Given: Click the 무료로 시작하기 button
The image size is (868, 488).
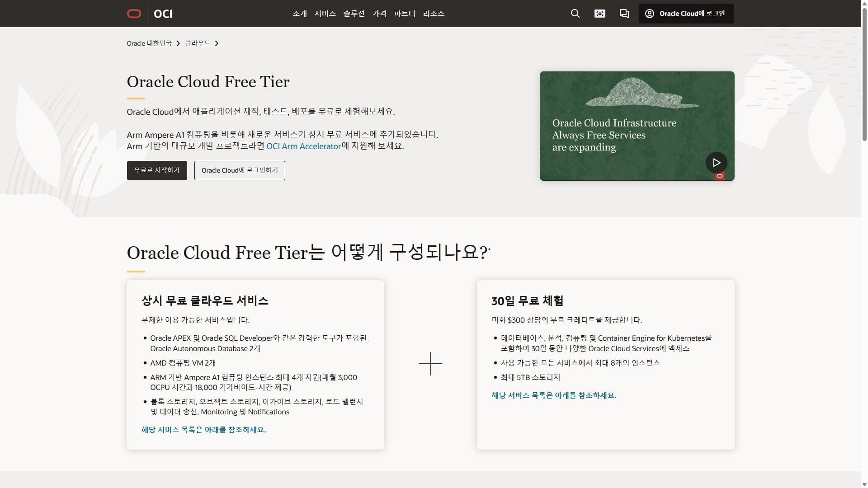Looking at the screenshot, I should (156, 170).
